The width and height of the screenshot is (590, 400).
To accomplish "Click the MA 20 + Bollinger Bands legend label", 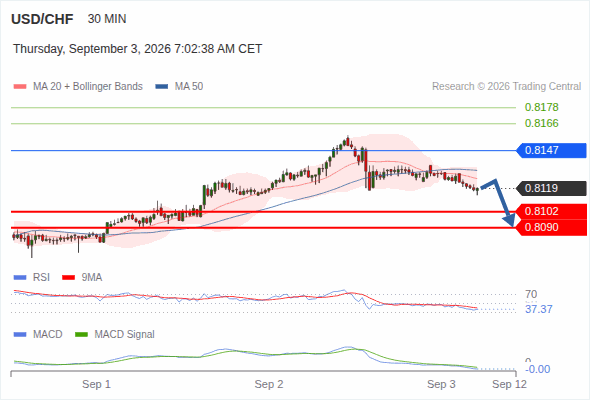I will [x=88, y=87].
